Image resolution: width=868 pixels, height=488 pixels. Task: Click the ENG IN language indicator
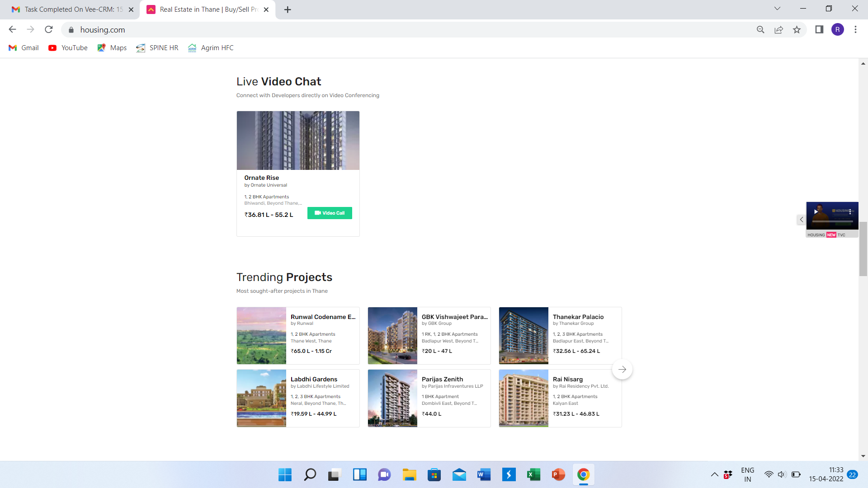pos(748,475)
